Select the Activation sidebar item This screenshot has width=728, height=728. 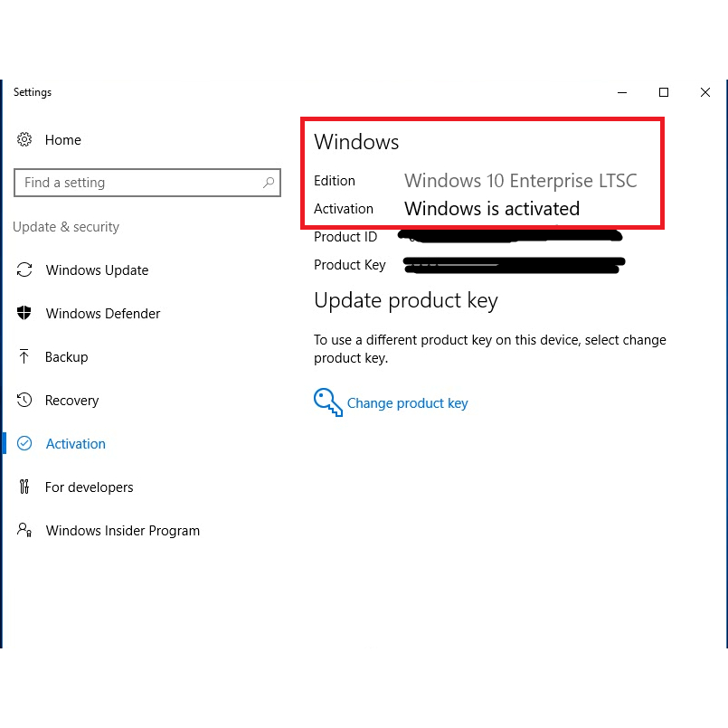(x=76, y=444)
